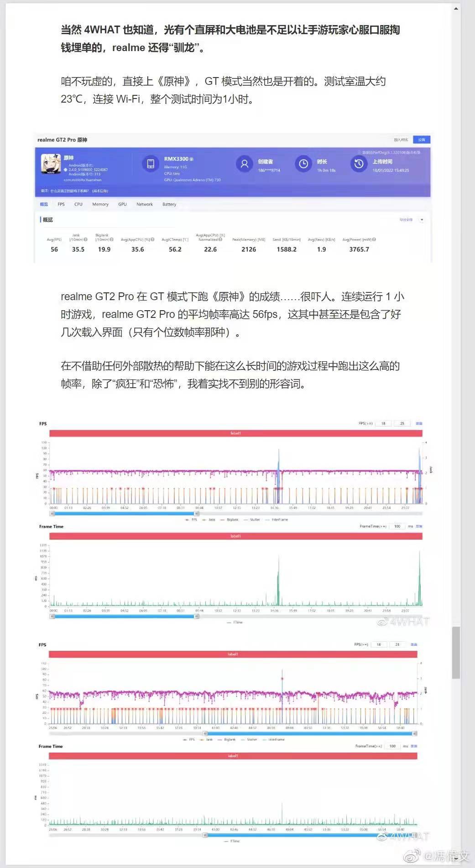The width and height of the screenshot is (475, 868).
Task: Toggle Jank legend in the 00:00 FPS chart
Action: [209, 520]
